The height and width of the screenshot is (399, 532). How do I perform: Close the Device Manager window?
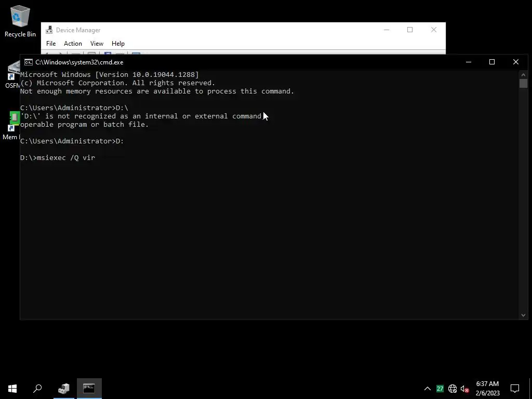(434, 30)
